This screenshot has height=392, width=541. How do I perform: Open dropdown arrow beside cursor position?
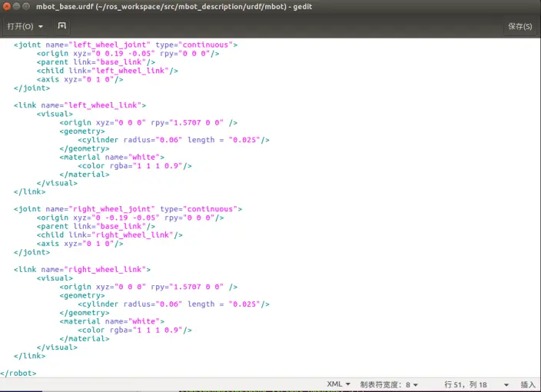coord(506,385)
